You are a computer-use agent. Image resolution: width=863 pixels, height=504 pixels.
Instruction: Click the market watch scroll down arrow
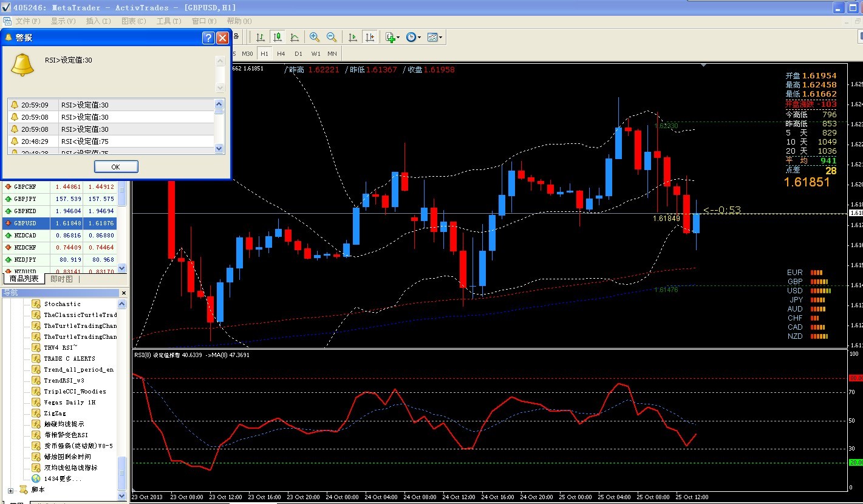pos(122,268)
